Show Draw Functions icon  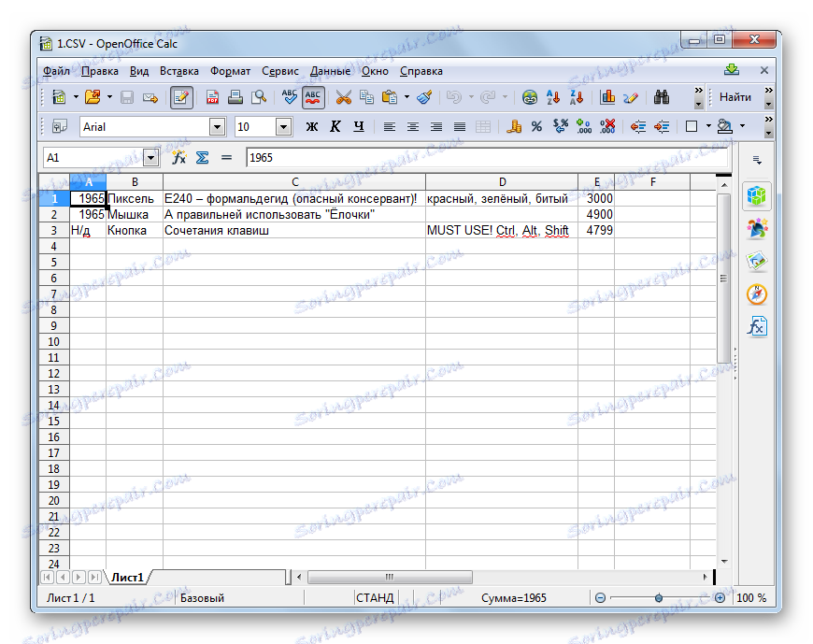coord(631,97)
